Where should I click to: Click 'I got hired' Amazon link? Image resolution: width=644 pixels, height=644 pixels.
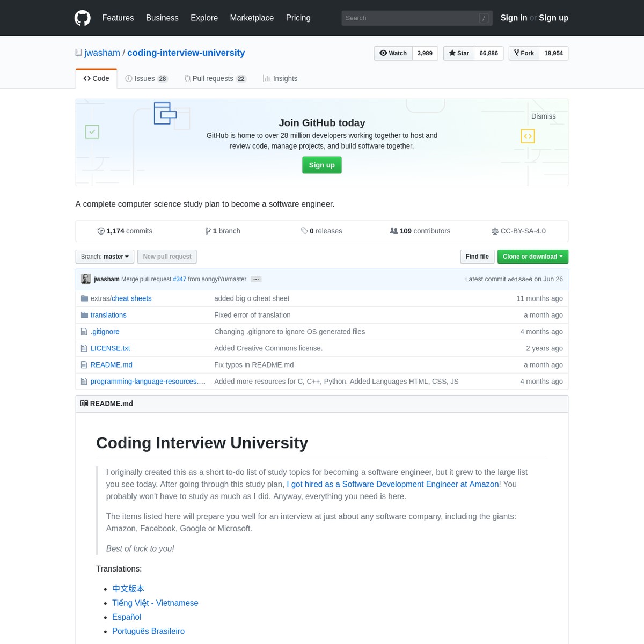click(393, 484)
